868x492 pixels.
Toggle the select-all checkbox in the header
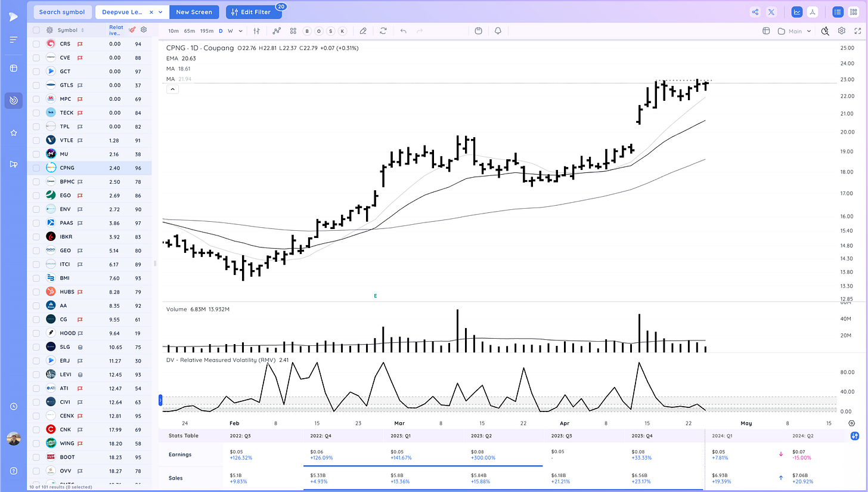click(x=36, y=30)
